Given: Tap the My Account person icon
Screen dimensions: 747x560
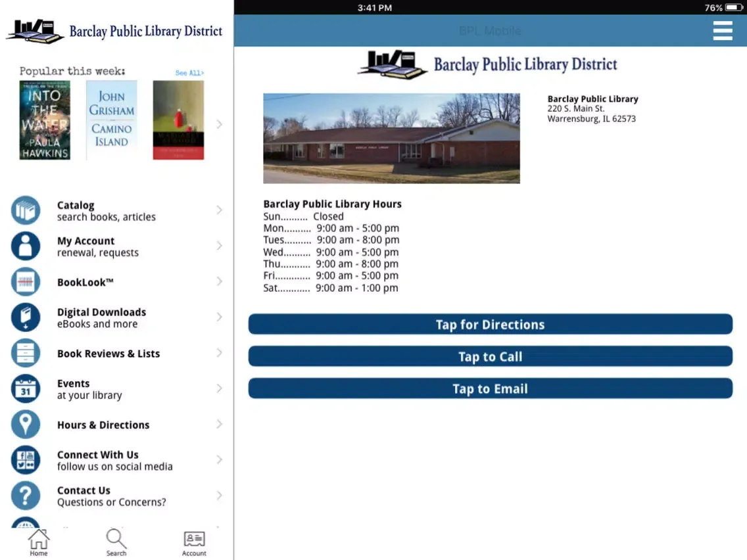Looking at the screenshot, I should coord(26,246).
